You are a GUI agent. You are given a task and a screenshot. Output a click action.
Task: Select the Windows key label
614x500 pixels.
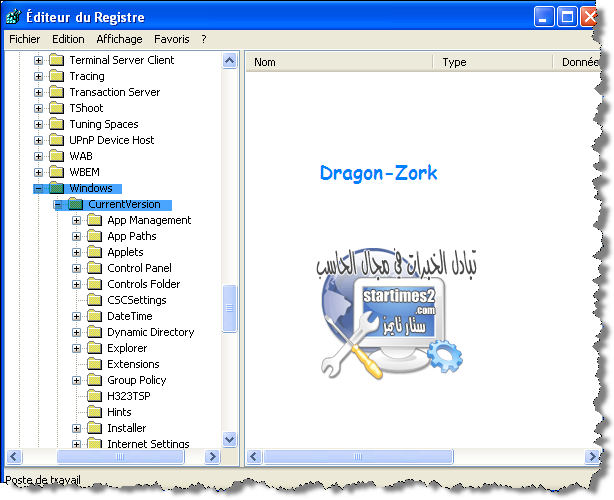(91, 188)
